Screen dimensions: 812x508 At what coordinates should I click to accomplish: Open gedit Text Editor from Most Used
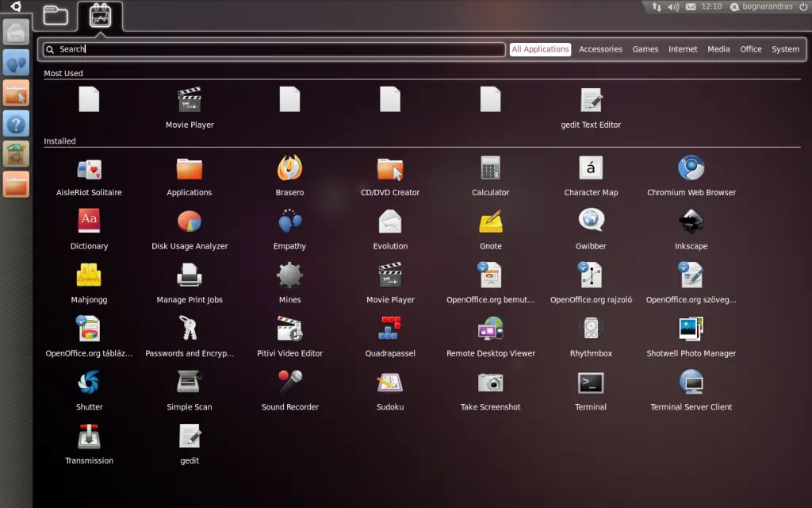click(591, 108)
